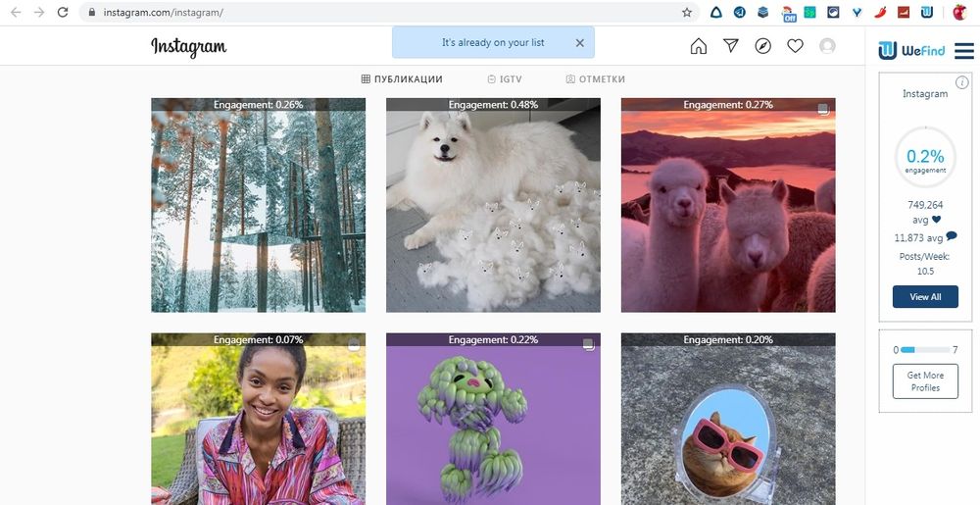Click Get More Profiles button
This screenshot has height=505, width=980.
[x=925, y=381]
